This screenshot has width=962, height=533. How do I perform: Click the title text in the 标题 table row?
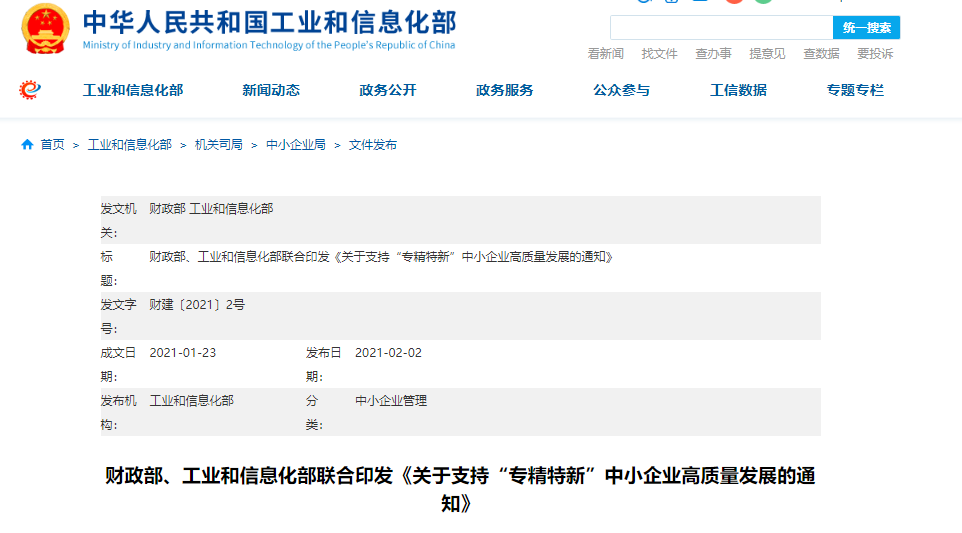pos(381,257)
